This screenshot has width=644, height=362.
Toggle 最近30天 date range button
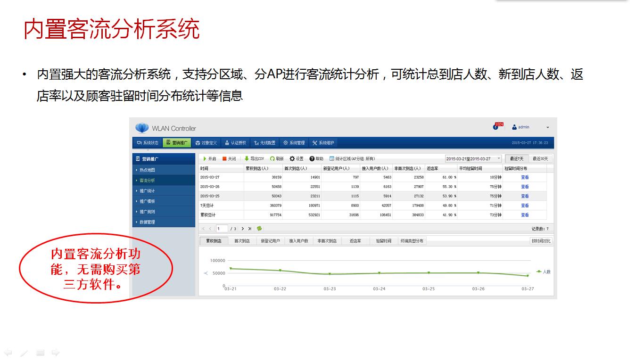tap(540, 159)
